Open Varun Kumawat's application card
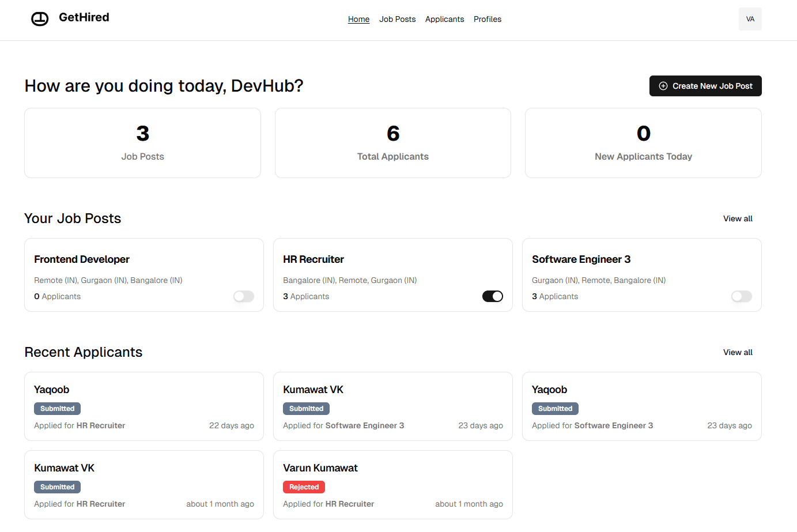Image resolution: width=797 pixels, height=532 pixels. click(x=393, y=485)
